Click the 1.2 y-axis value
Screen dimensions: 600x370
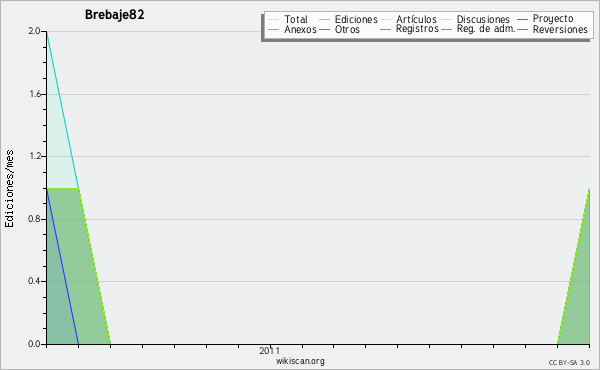(35, 156)
